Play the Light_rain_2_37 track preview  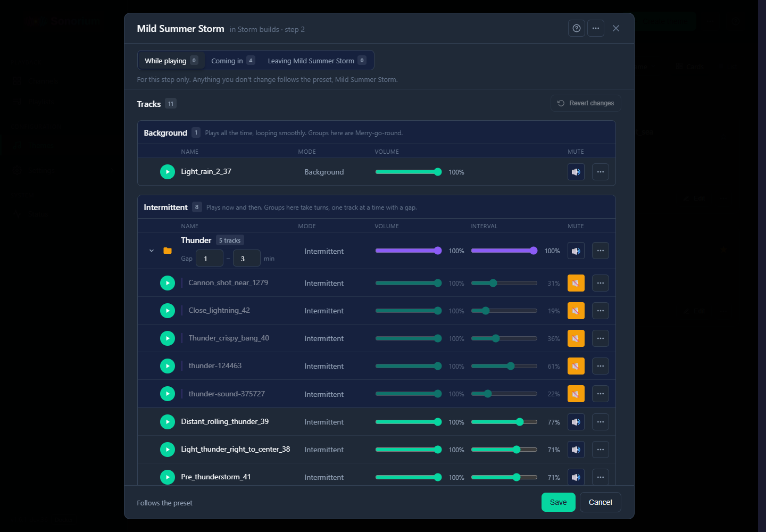click(168, 172)
